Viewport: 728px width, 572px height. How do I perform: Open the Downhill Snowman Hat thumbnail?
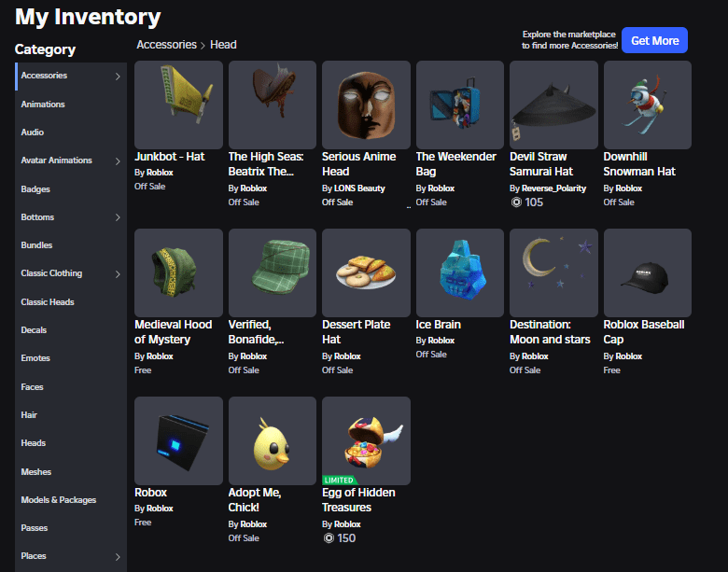pos(647,105)
